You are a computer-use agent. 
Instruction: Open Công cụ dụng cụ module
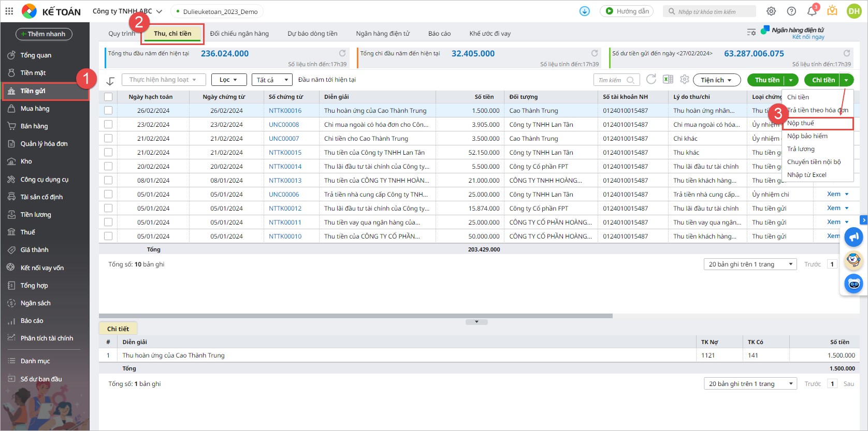click(45, 180)
